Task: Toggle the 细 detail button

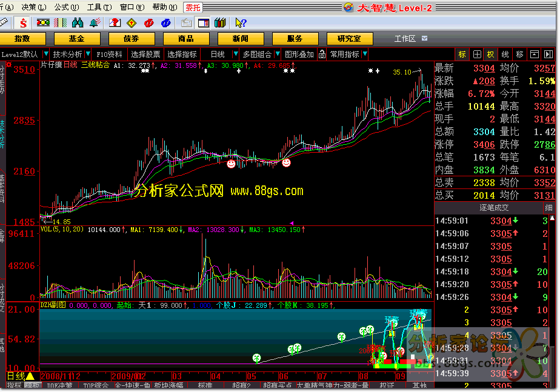Action: (548, 207)
